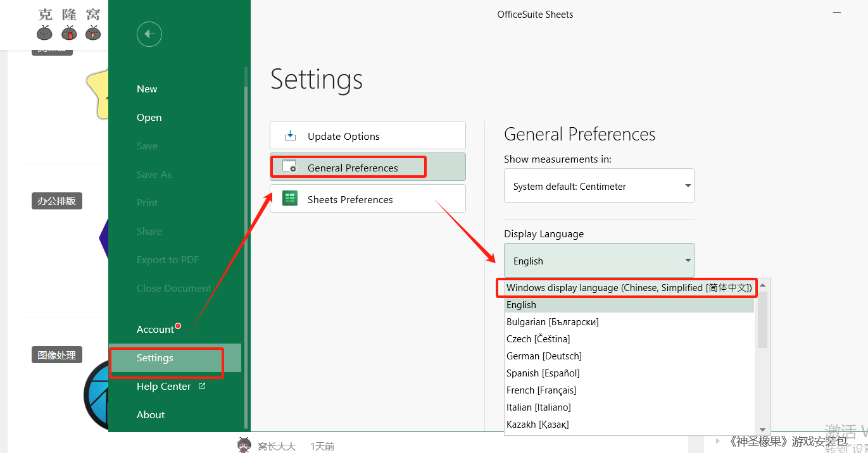The image size is (868, 453).
Task: Click the OfficeSuite Sheets window title
Action: click(x=535, y=15)
